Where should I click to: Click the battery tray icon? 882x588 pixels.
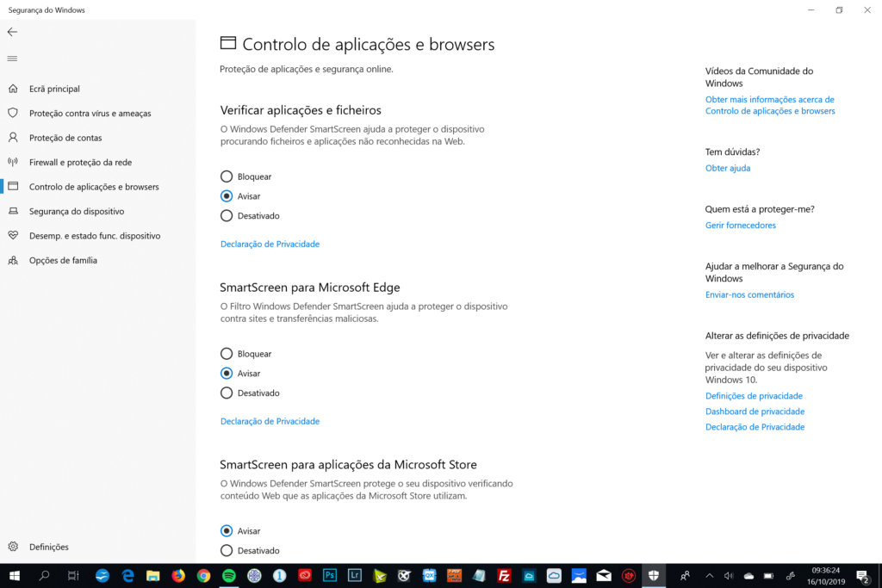coord(769,576)
